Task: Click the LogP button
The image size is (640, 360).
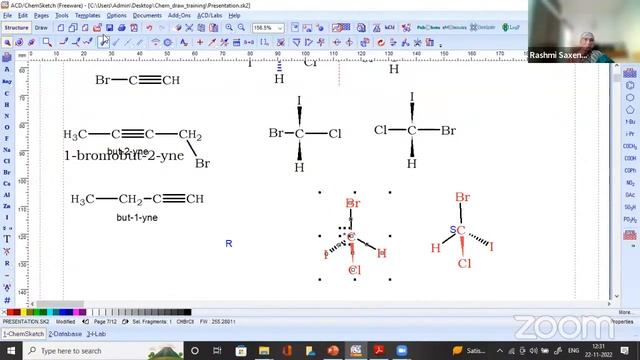Action: [511, 28]
